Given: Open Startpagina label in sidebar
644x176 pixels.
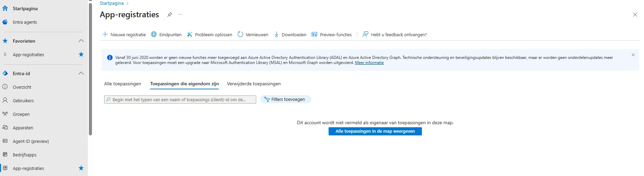Looking at the screenshot, I should tap(25, 8).
